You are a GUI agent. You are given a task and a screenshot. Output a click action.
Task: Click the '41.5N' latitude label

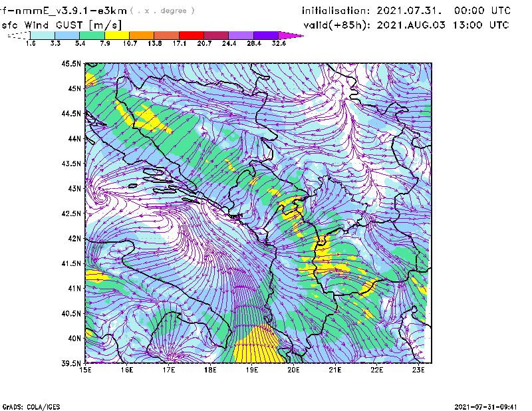coord(71,263)
